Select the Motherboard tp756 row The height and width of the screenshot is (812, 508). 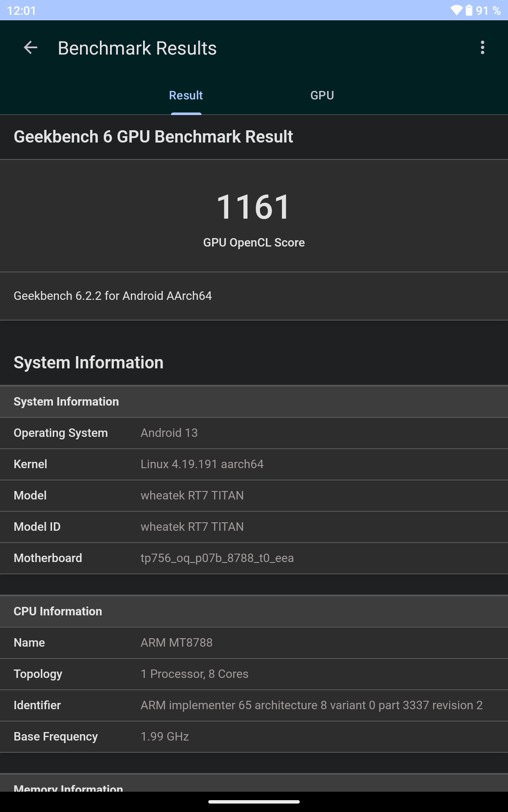tap(254, 558)
